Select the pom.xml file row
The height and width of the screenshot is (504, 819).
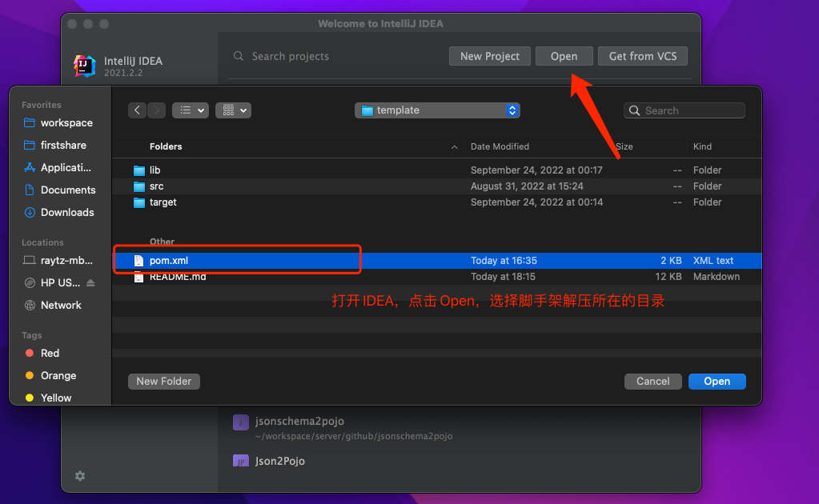point(437,260)
